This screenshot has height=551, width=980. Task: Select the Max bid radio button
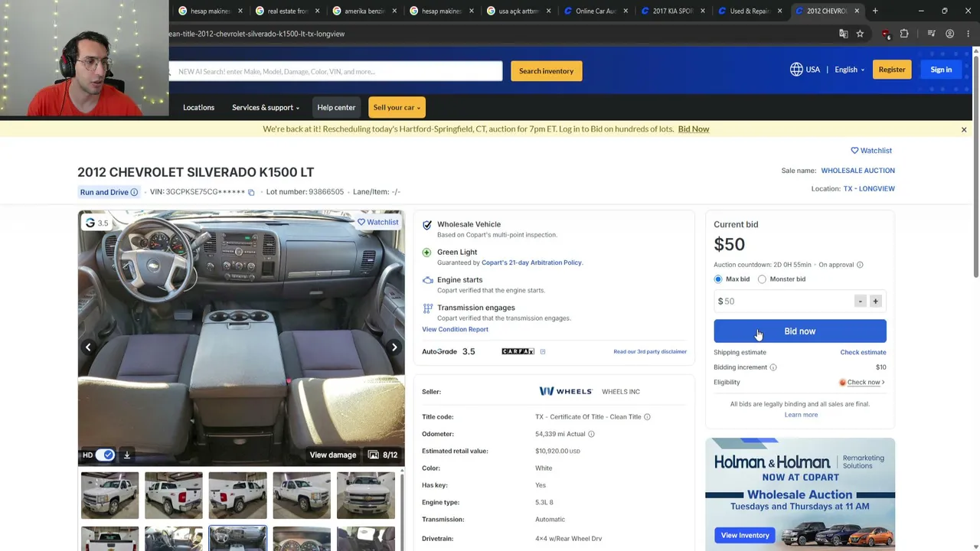coord(718,279)
